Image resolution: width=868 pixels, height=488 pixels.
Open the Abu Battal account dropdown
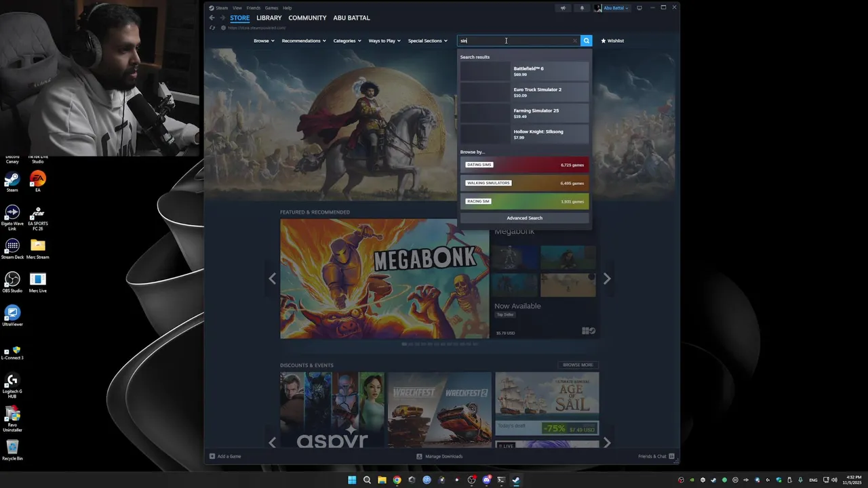[612, 8]
